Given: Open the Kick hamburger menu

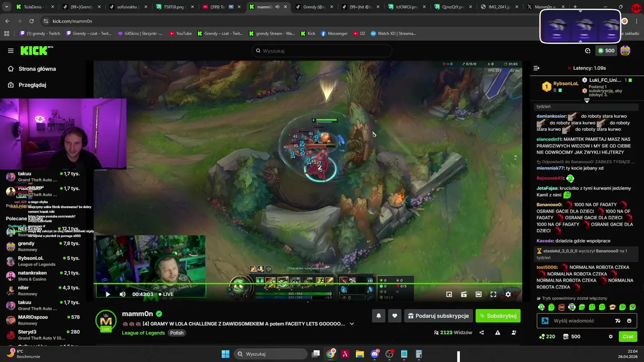Looking at the screenshot, I should pos(11,50).
